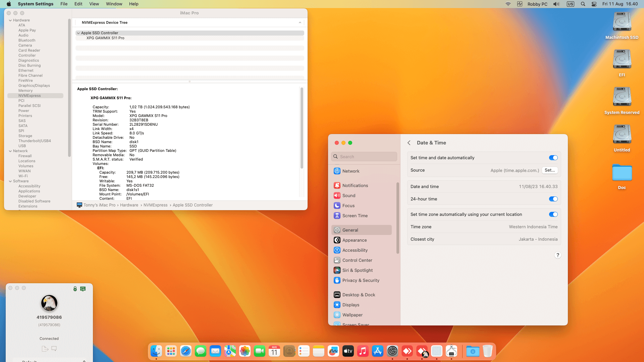Collapse the NVMExpress Device Tree header chevron
The height and width of the screenshot is (362, 644).
(300, 23)
